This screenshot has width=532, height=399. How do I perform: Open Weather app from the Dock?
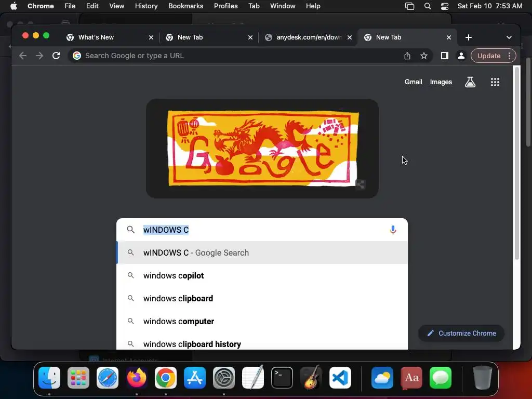pyautogui.click(x=382, y=378)
